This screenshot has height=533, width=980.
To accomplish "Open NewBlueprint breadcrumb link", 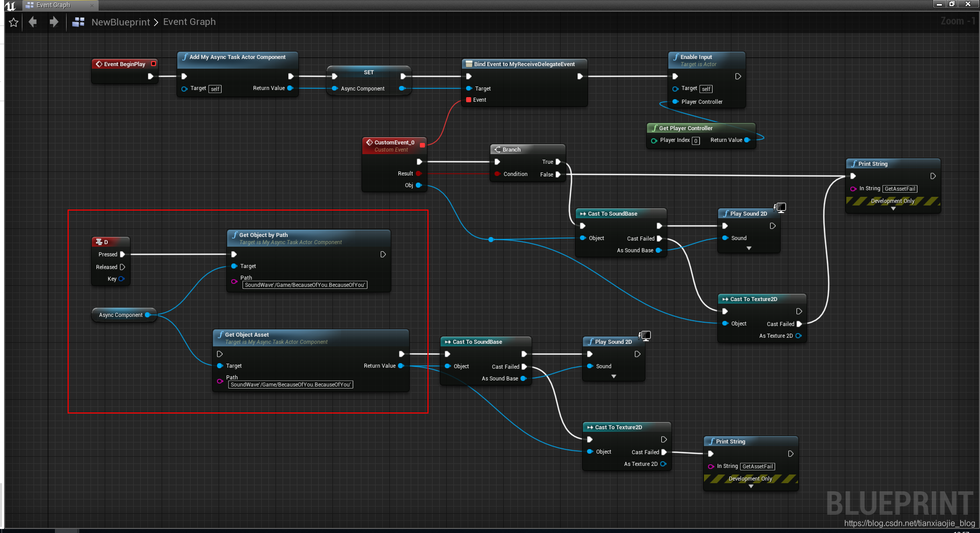I will (120, 22).
